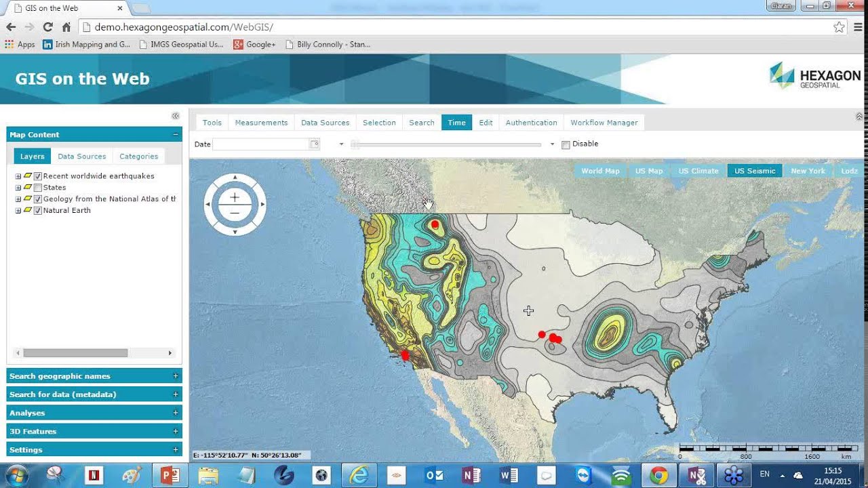Open Word from the taskbar

[x=509, y=476]
